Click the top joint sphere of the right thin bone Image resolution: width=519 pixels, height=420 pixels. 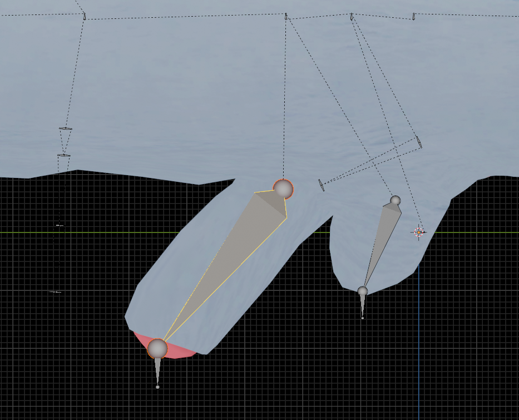tap(395, 200)
